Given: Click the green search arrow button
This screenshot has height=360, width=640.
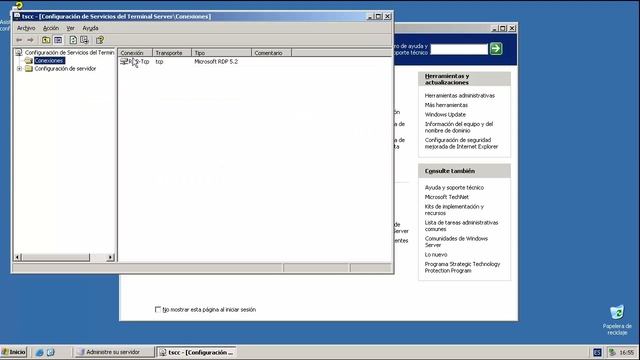Looking at the screenshot, I should point(496,49).
